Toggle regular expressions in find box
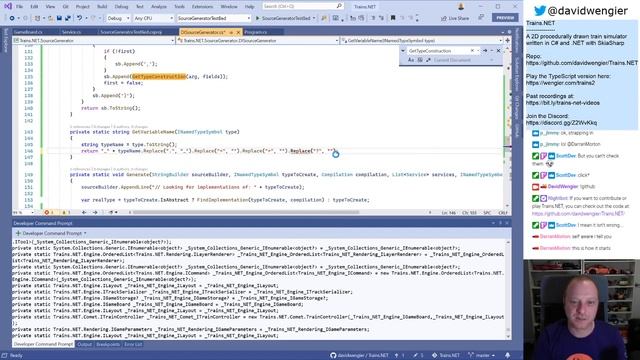The height and width of the screenshot is (360, 640). (x=428, y=60)
